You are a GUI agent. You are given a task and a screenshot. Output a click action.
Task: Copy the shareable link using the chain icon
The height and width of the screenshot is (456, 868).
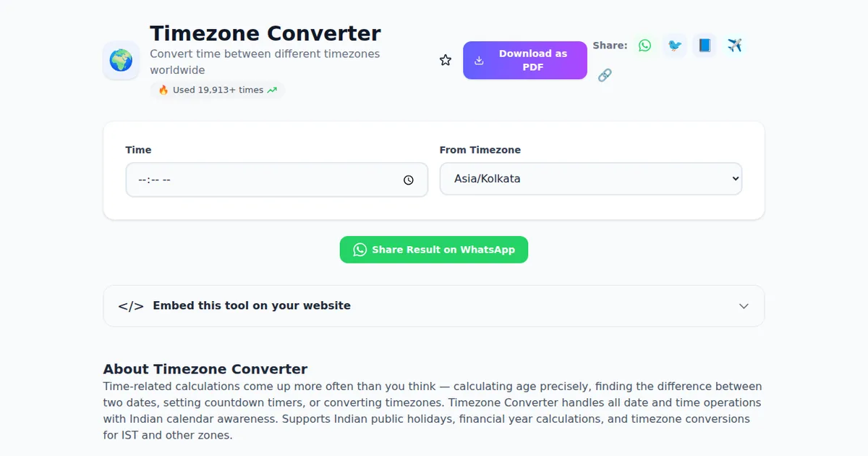pyautogui.click(x=605, y=75)
